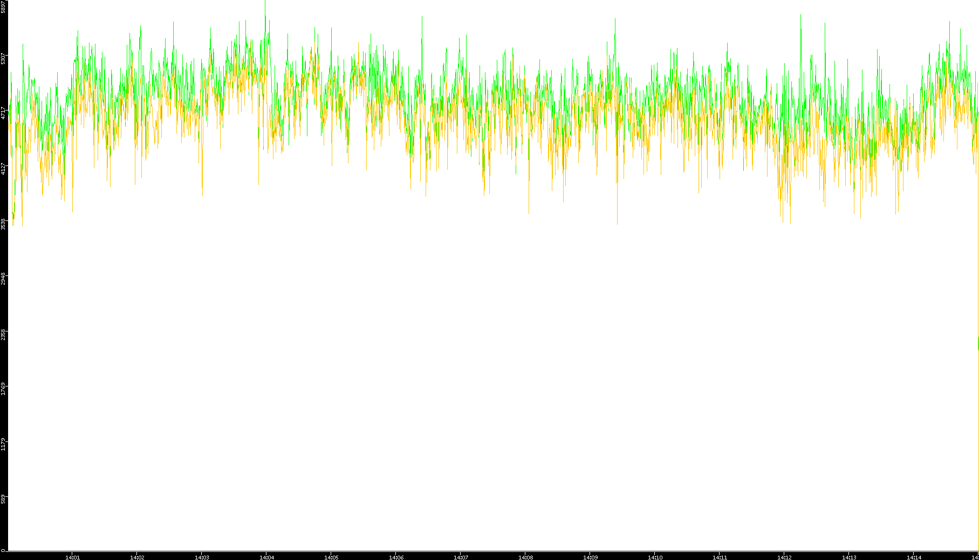The height and width of the screenshot is (560, 979).
Task: Select the 14:08 time axis marker
Action: (x=525, y=557)
